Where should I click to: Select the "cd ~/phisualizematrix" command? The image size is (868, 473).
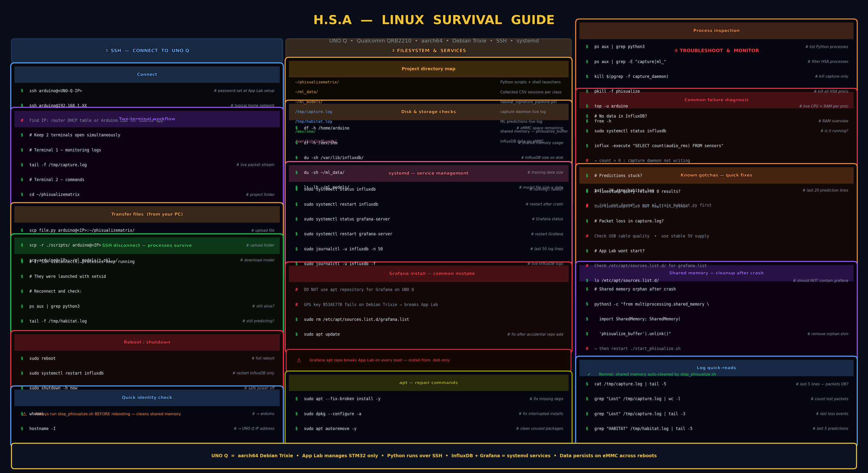coord(55,194)
